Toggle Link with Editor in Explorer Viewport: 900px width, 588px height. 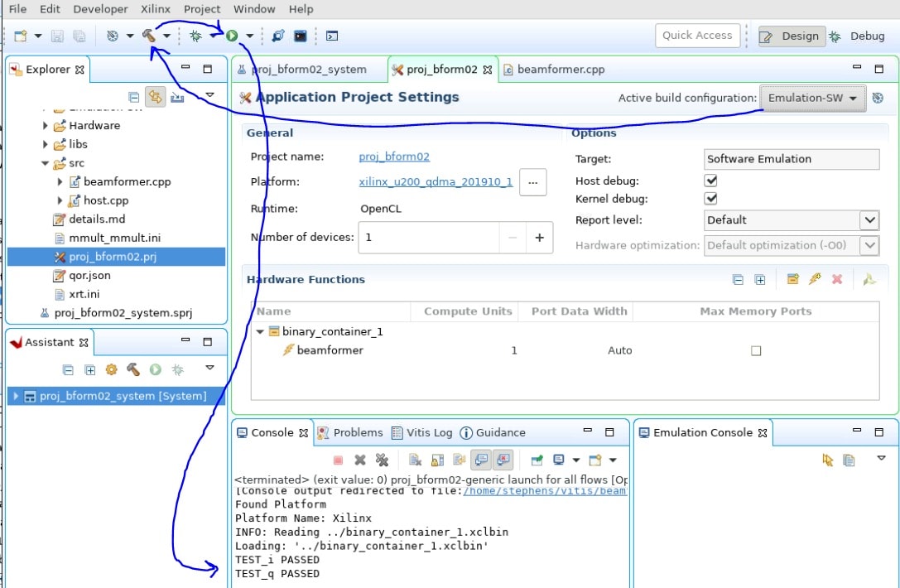coord(155,97)
